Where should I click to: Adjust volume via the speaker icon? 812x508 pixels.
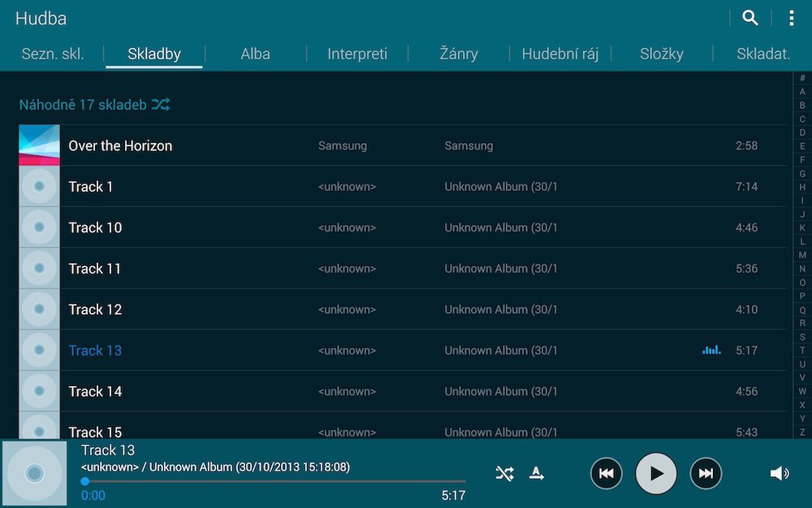pyautogui.click(x=779, y=472)
